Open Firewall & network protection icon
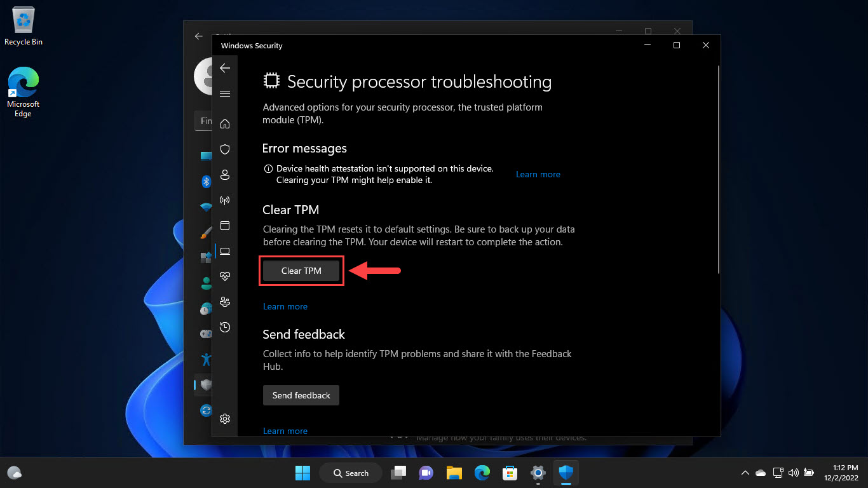The width and height of the screenshot is (868, 488). tap(224, 200)
